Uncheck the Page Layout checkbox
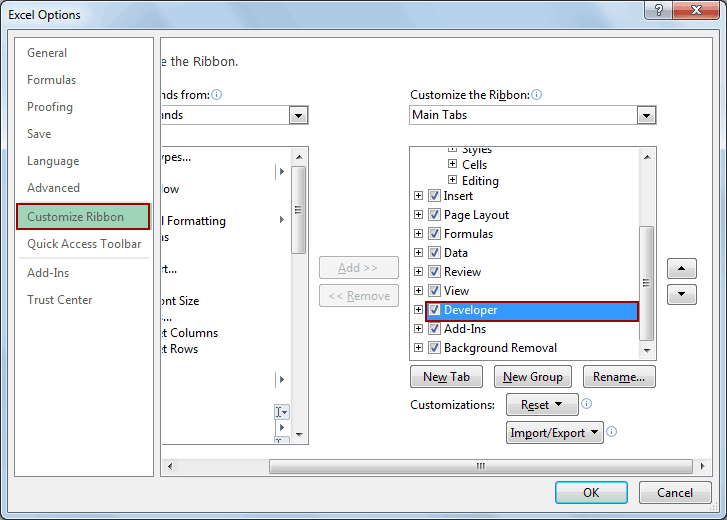727x520 pixels. pos(434,215)
